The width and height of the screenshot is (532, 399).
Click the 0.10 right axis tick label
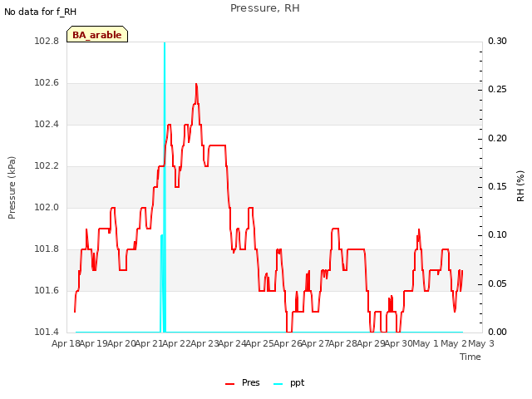(497, 234)
